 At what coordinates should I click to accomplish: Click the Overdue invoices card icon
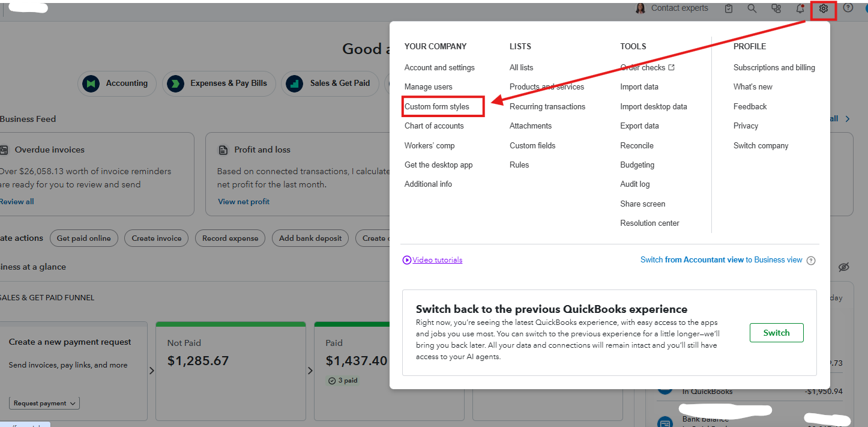(x=4, y=150)
